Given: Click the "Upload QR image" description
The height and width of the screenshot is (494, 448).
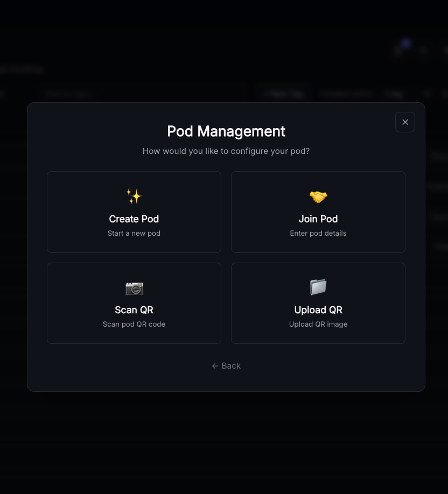Looking at the screenshot, I should pyautogui.click(x=318, y=324).
